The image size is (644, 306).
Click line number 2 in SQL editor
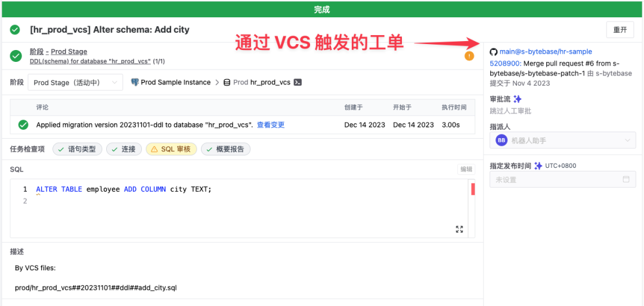25,201
